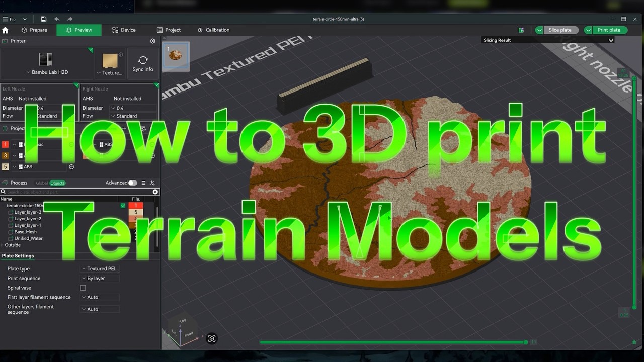Open Other layers filament sequence dropdown
This screenshot has width=644, height=362.
pyautogui.click(x=100, y=309)
